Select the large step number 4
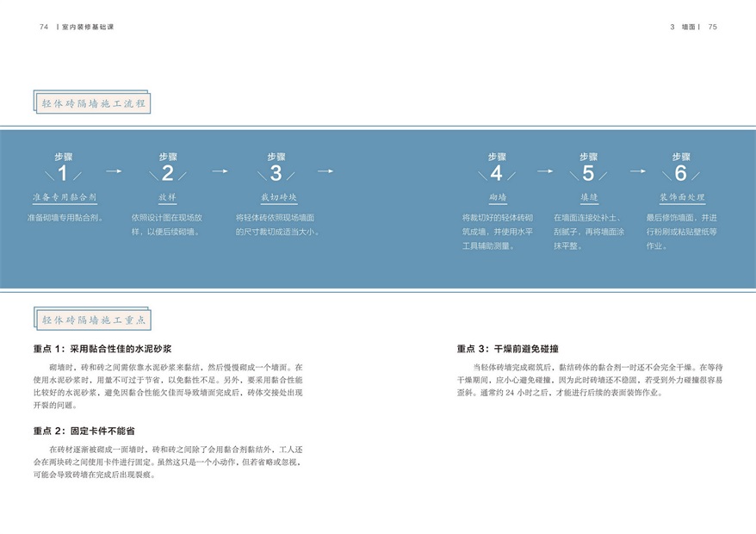This screenshot has width=756, height=534. (497, 174)
